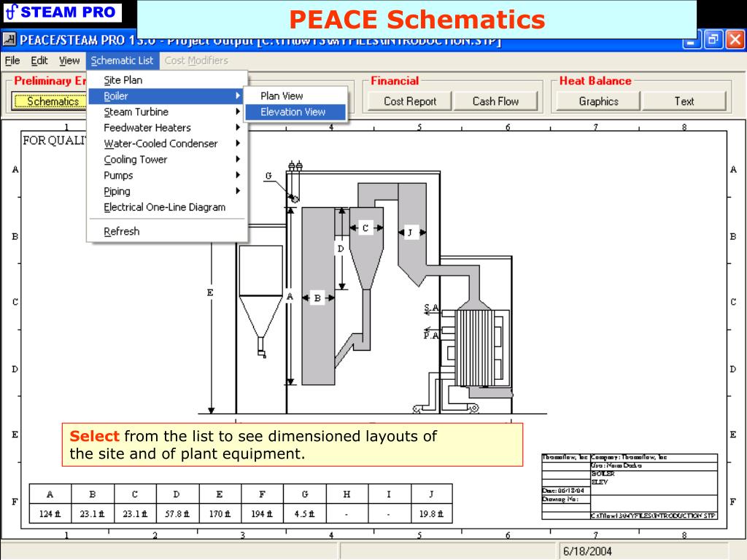The width and height of the screenshot is (747, 560).
Task: Open the Cost Report
Action: 410,101
